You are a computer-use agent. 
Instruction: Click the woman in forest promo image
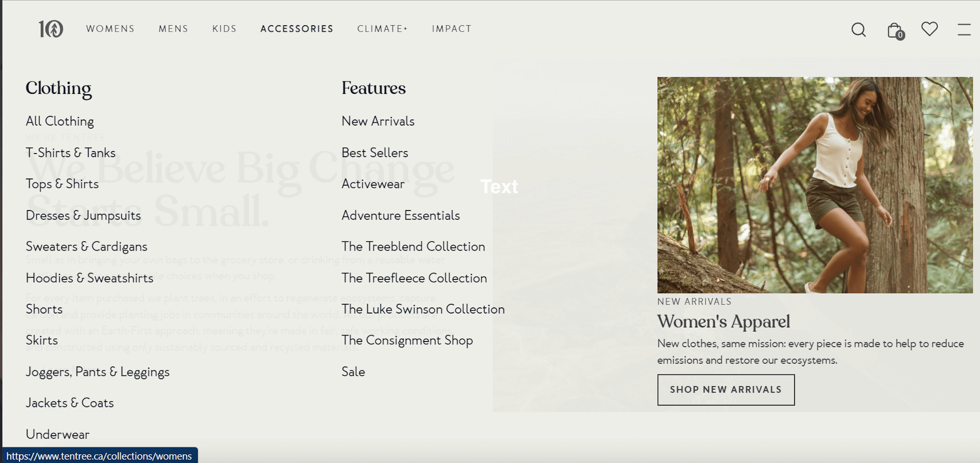815,185
